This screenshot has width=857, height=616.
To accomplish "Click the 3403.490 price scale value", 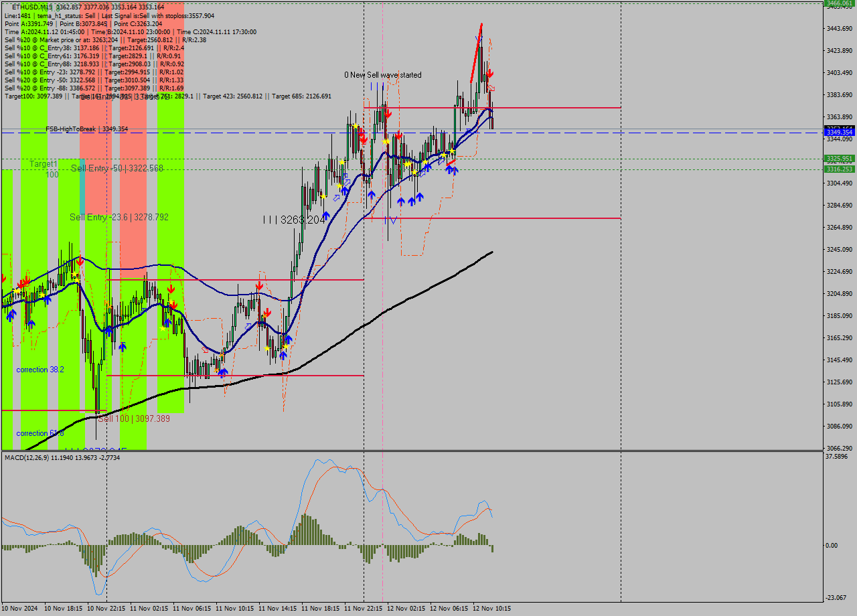I will point(840,72).
